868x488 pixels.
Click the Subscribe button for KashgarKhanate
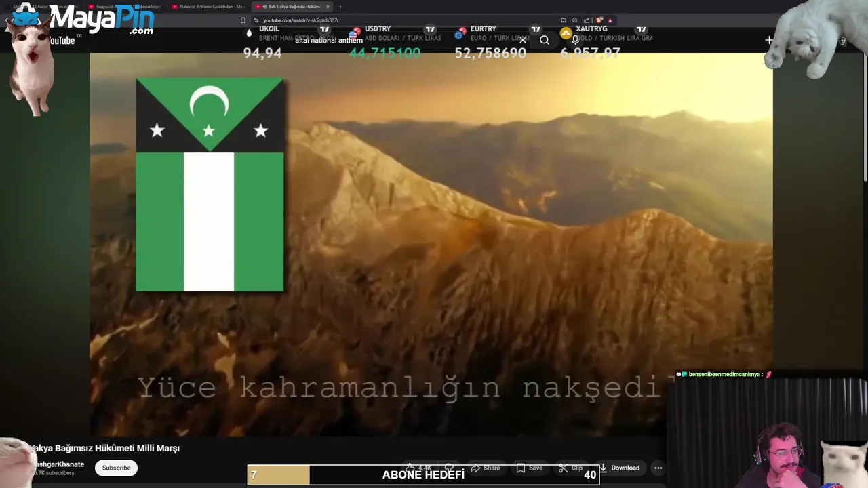point(116,468)
